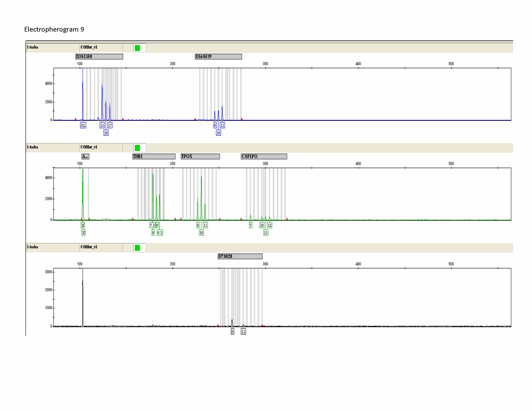The image size is (532, 411).
Task: Click allele label 17 under D3S1358
Action: coord(110,125)
